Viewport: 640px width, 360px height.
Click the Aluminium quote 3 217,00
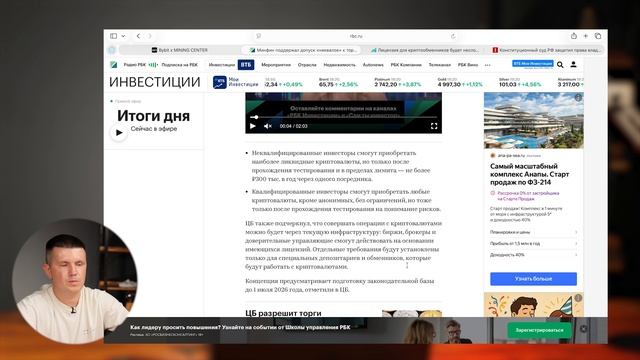point(571,82)
